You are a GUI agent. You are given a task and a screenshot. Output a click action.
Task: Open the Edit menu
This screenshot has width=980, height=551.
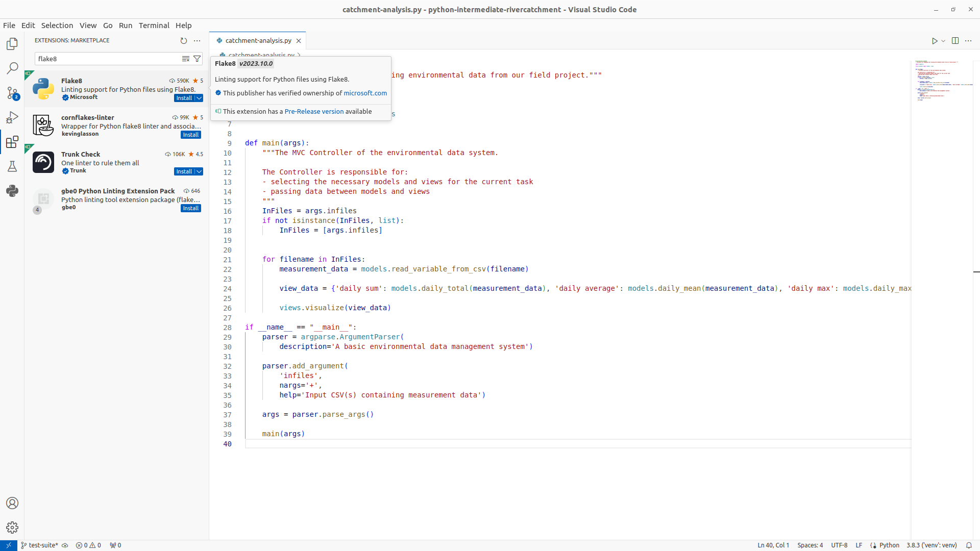pyautogui.click(x=28, y=25)
